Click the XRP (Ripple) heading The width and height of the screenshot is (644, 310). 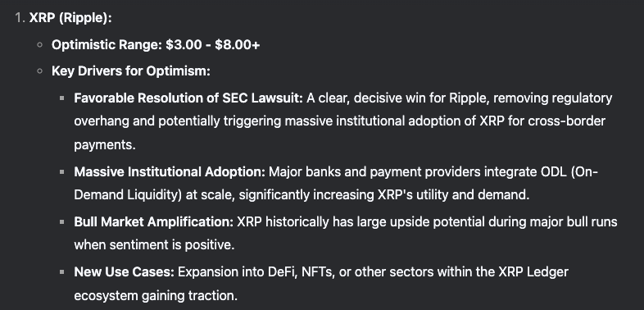click(x=70, y=18)
